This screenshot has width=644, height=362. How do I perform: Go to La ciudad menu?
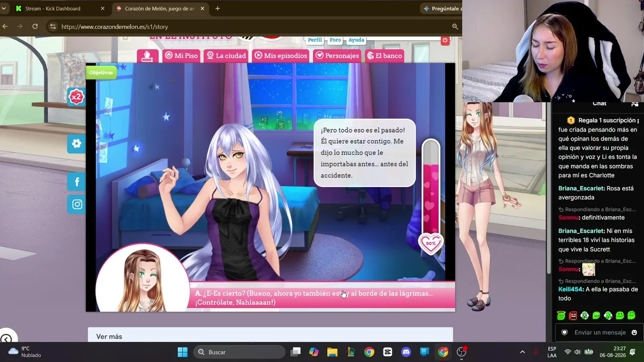[x=226, y=55]
